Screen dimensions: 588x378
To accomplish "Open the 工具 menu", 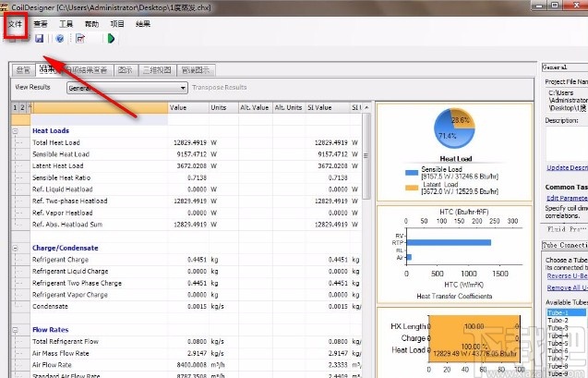I will [66, 24].
